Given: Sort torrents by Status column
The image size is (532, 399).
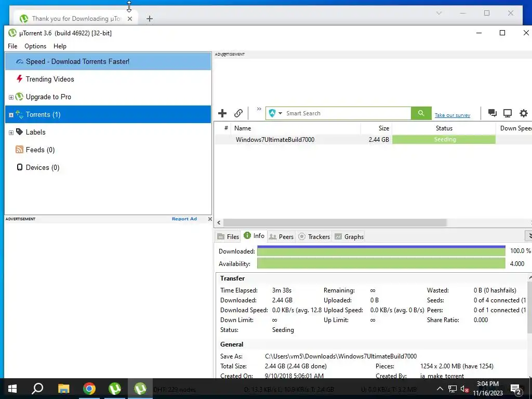Looking at the screenshot, I should click(444, 128).
